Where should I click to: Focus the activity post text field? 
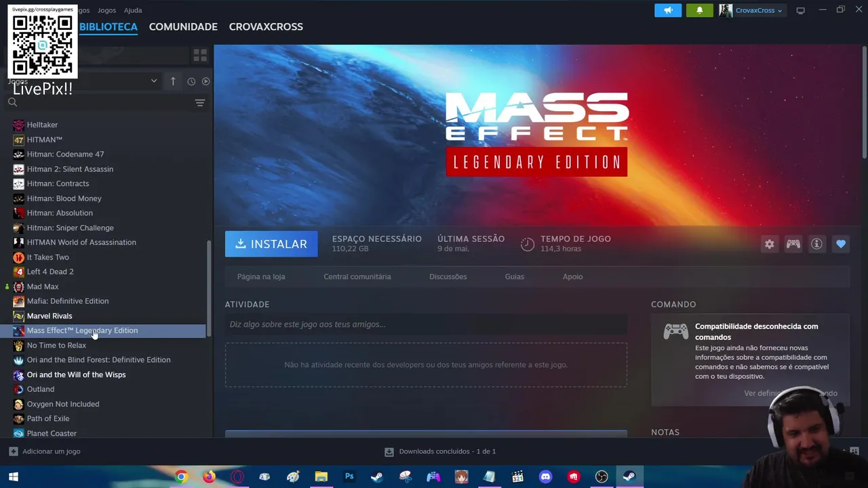(426, 324)
